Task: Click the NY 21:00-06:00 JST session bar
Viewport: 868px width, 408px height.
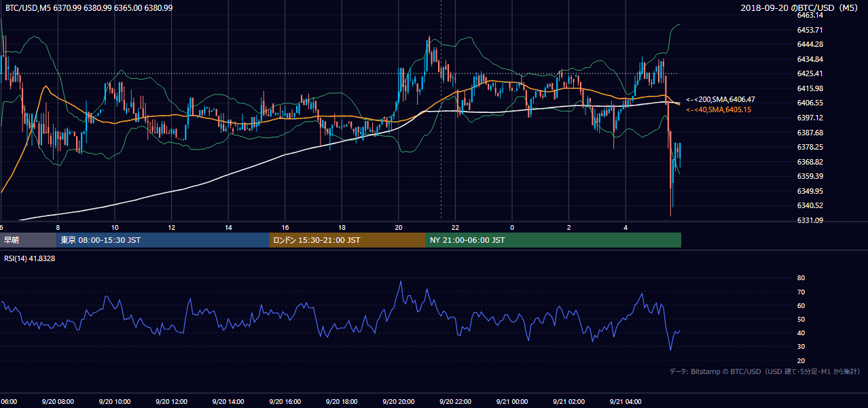Action: click(x=554, y=240)
